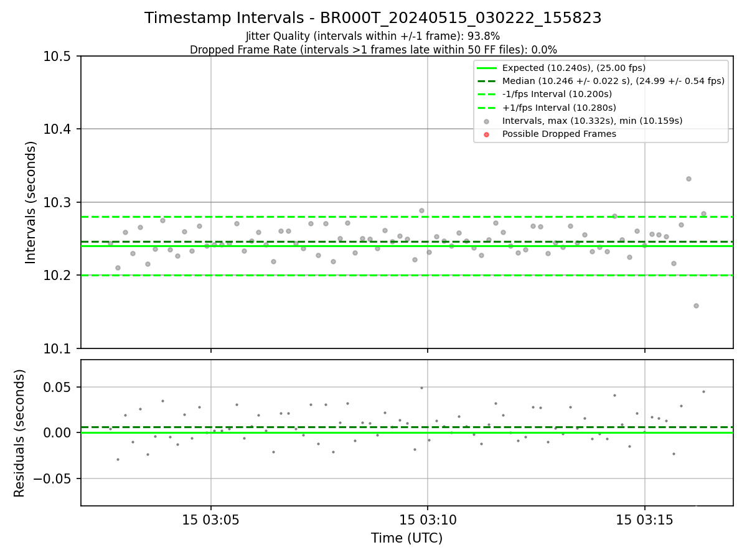Click the plot title BR000T_20240515_030222_155823
Image resolution: width=747 pixels, height=560 pixels.
373,18
